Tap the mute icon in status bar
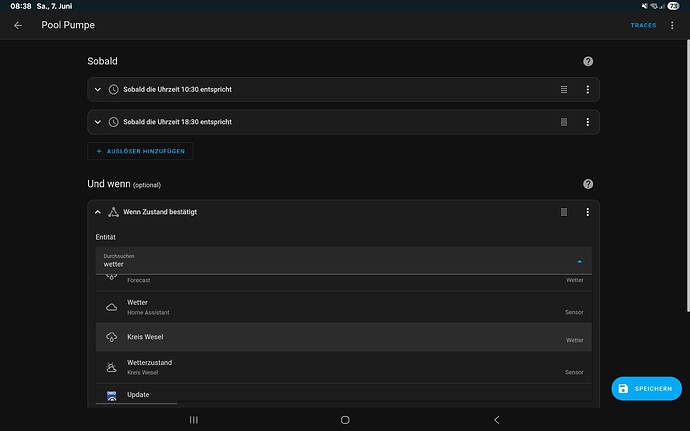The width and height of the screenshot is (690, 431). [x=645, y=6]
